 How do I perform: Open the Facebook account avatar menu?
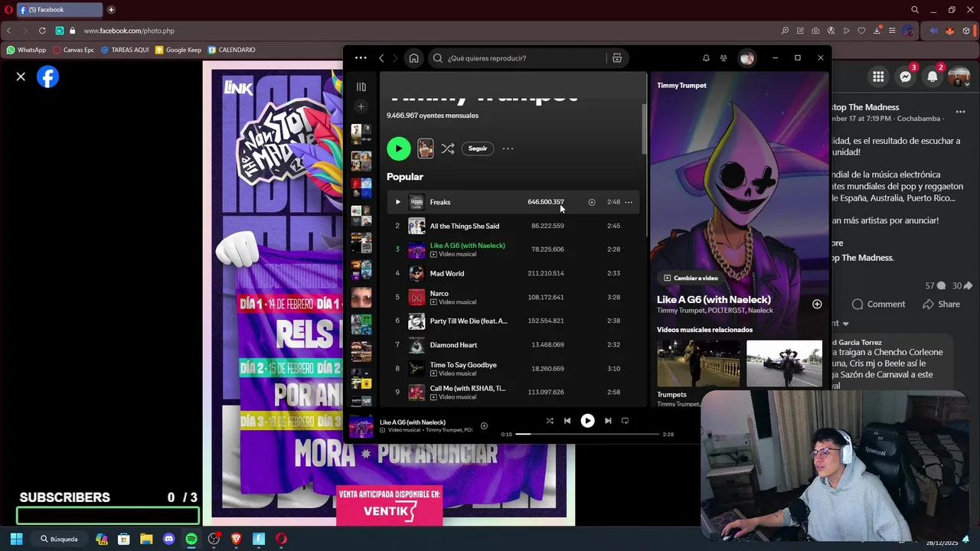(x=959, y=77)
